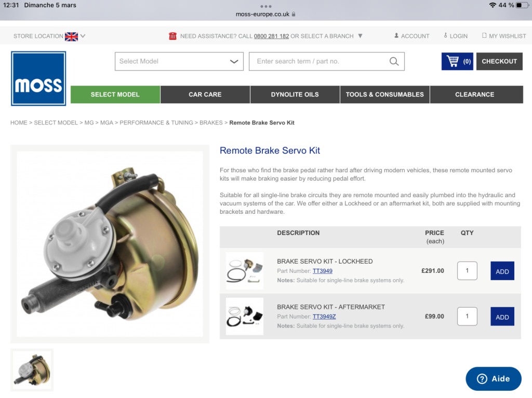Open My Wishlist
Screen dimensions: 532x398
504,36
